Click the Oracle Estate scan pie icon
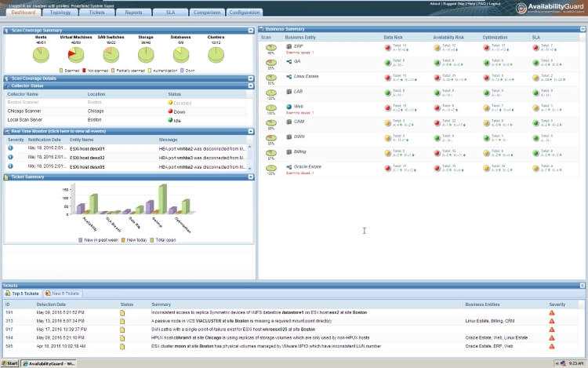Viewport: 588px width, 368px height. (x=271, y=168)
